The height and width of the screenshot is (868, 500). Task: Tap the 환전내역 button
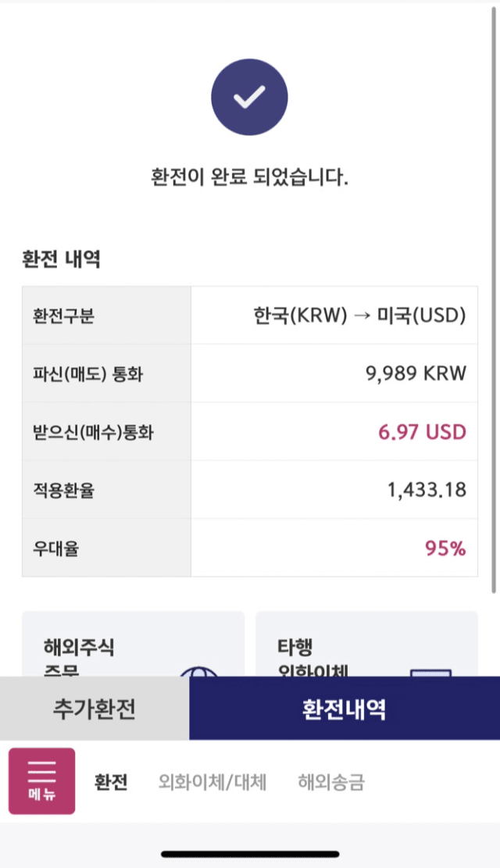tap(345, 708)
